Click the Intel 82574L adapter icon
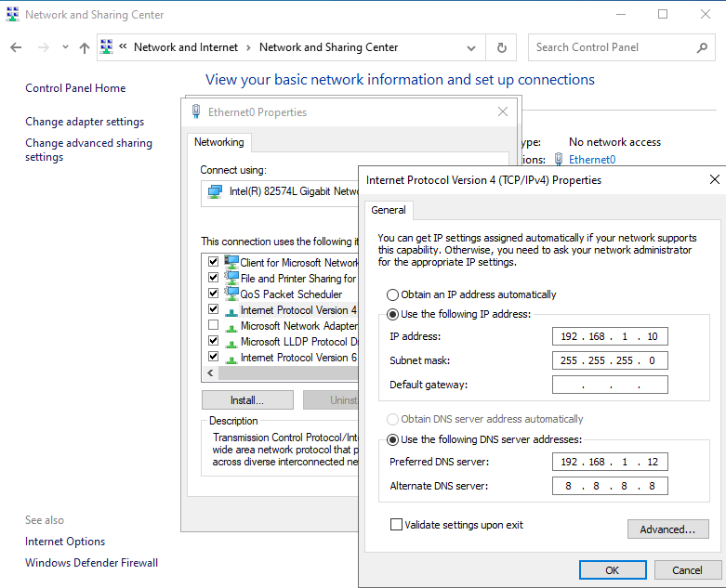Screen dimensions: 726x588 pos(215,191)
